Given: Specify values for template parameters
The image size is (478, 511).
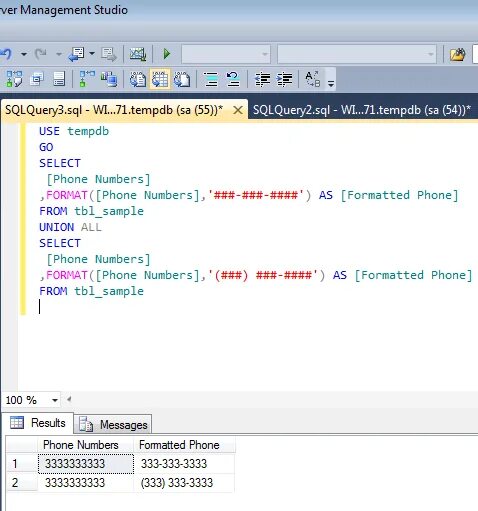Looking at the screenshot, I should coord(313,79).
